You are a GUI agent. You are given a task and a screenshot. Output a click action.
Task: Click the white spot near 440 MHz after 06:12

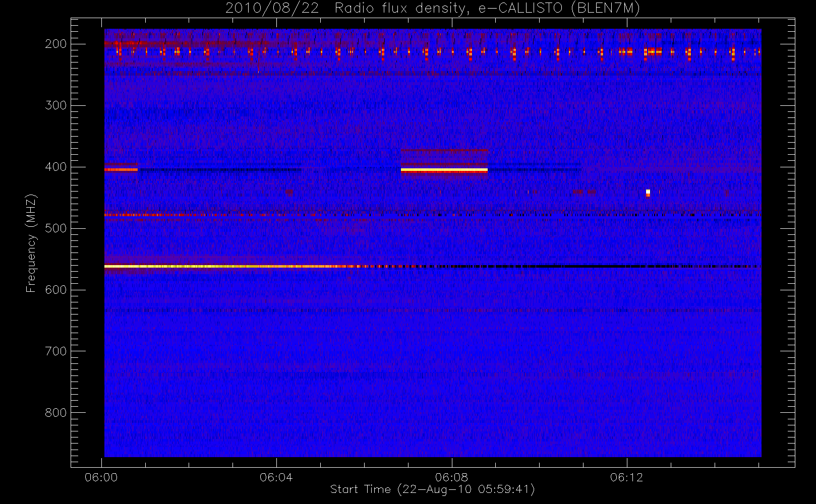pyautogui.click(x=648, y=192)
